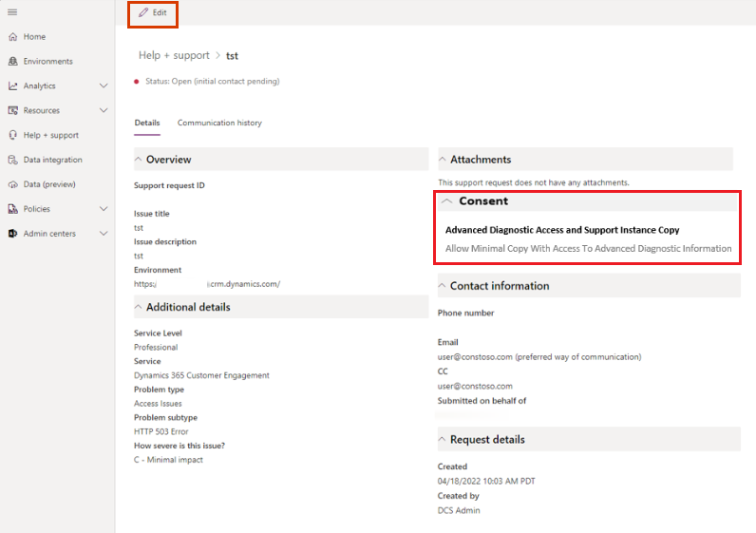The height and width of the screenshot is (533, 756).
Task: Click the red status indicator dot
Action: click(137, 82)
